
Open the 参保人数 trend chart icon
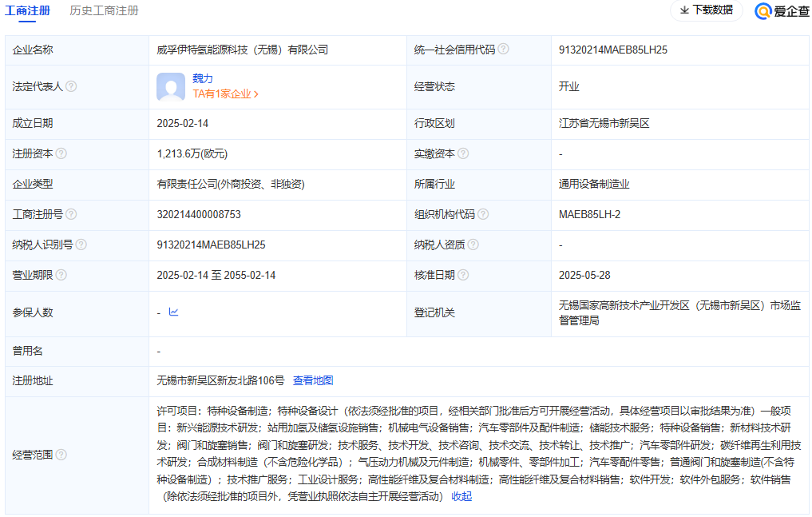tap(173, 312)
